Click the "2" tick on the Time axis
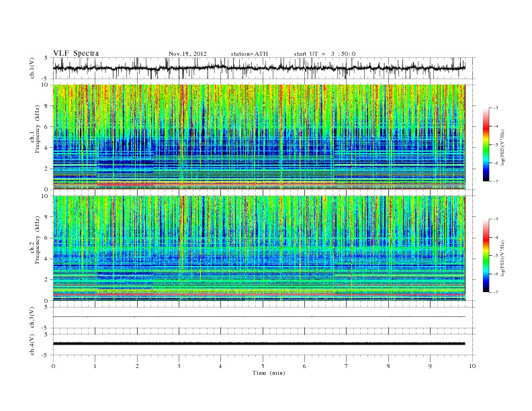 [x=137, y=366]
